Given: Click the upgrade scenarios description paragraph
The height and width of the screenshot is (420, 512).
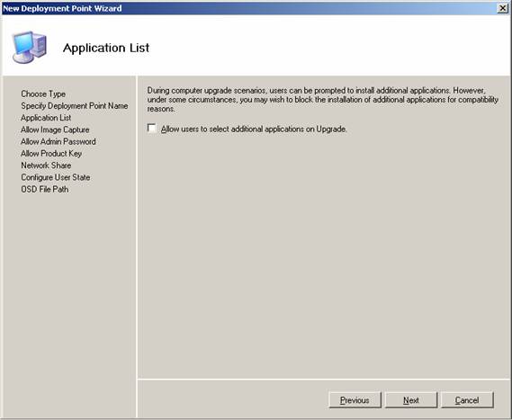Looking at the screenshot, I should tap(323, 100).
